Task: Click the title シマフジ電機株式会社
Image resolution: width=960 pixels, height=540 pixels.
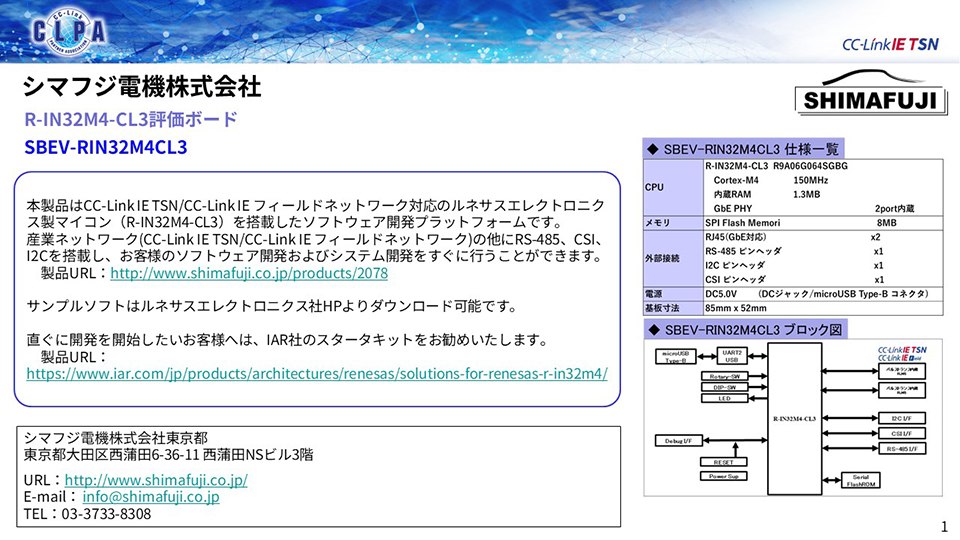Action: point(142,86)
